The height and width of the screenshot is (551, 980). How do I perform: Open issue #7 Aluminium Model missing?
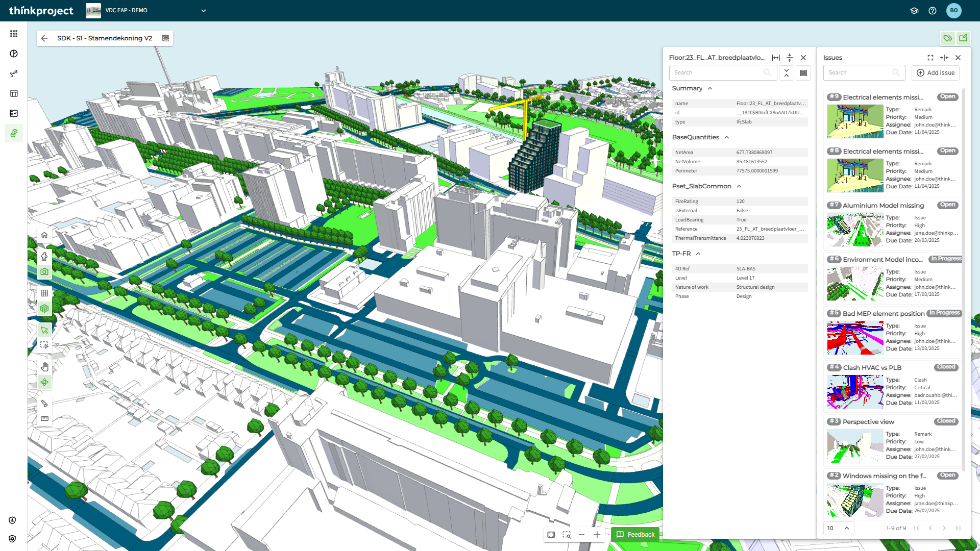[x=883, y=206]
